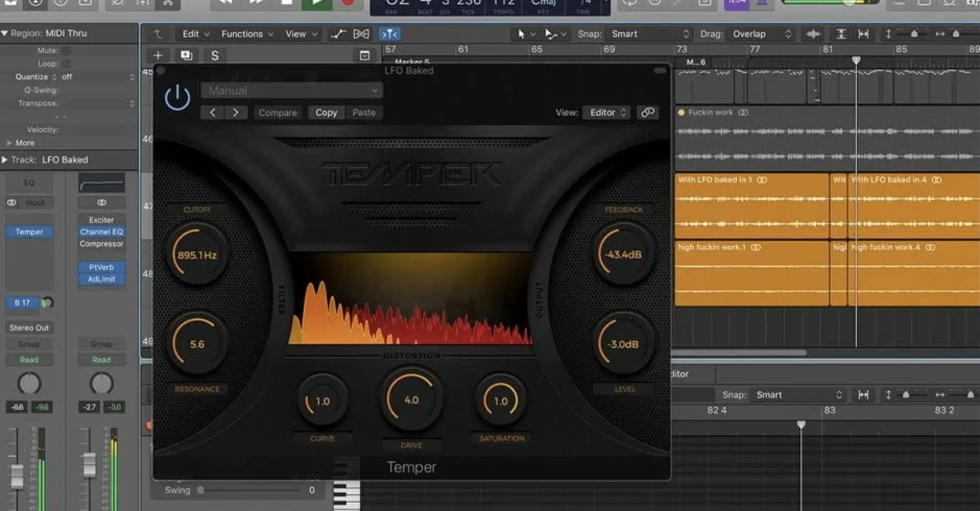Open the Manual preset dropdown

point(292,91)
